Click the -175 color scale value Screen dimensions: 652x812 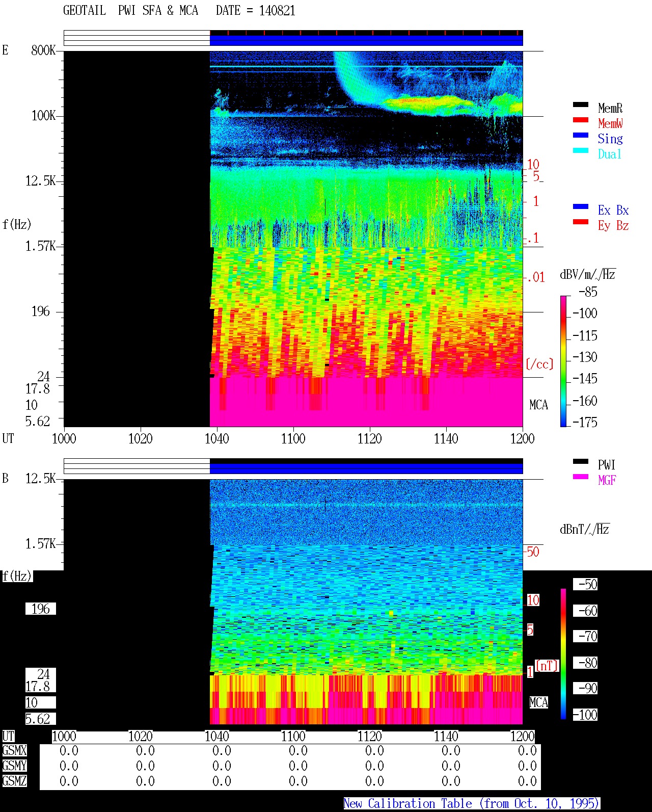point(585,422)
